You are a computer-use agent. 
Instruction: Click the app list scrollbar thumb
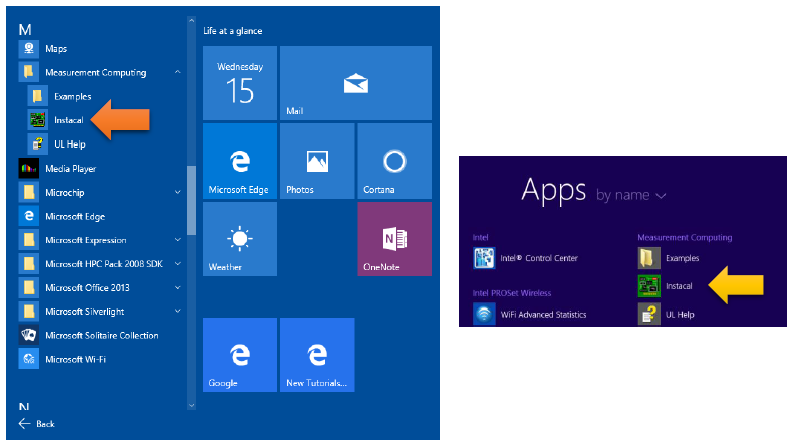pyautogui.click(x=191, y=201)
